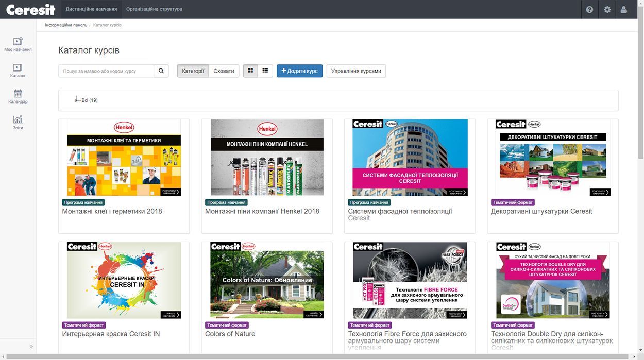Switch to list view of courses
The height and width of the screenshot is (360, 644).
tap(265, 71)
